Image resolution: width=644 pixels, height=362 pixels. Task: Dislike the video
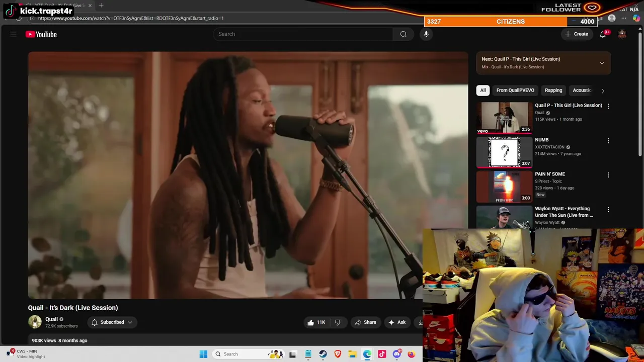pos(338,322)
